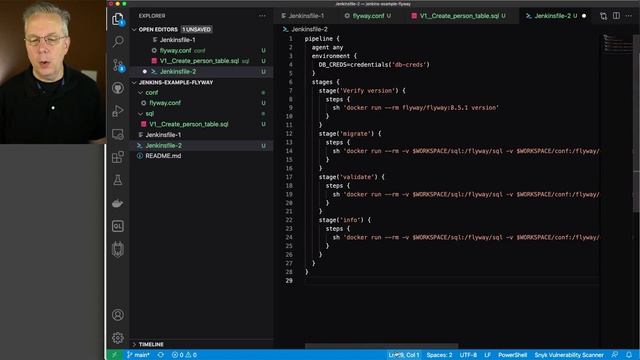Image resolution: width=640 pixels, height=360 pixels.
Task: Open Source Control view icon
Action: [118, 65]
